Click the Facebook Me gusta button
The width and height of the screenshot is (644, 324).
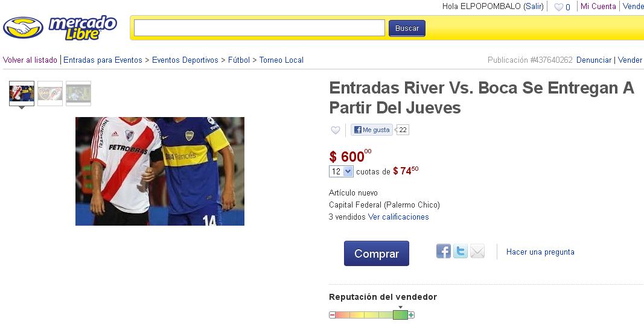coord(372,130)
